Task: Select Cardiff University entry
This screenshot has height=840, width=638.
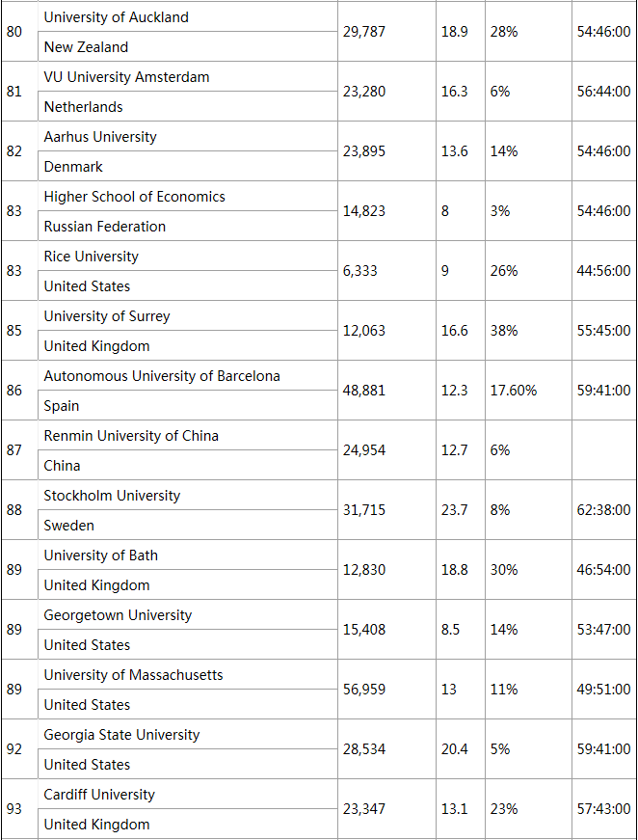Action: tap(99, 795)
